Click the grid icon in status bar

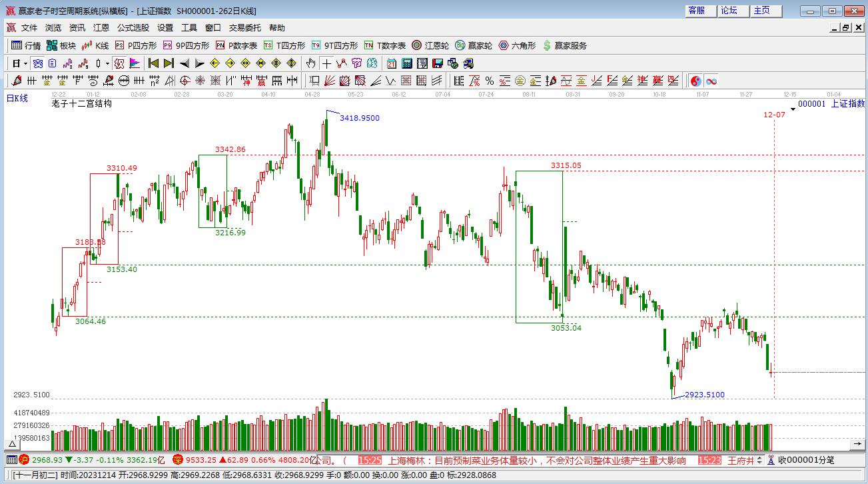[x=11, y=460]
